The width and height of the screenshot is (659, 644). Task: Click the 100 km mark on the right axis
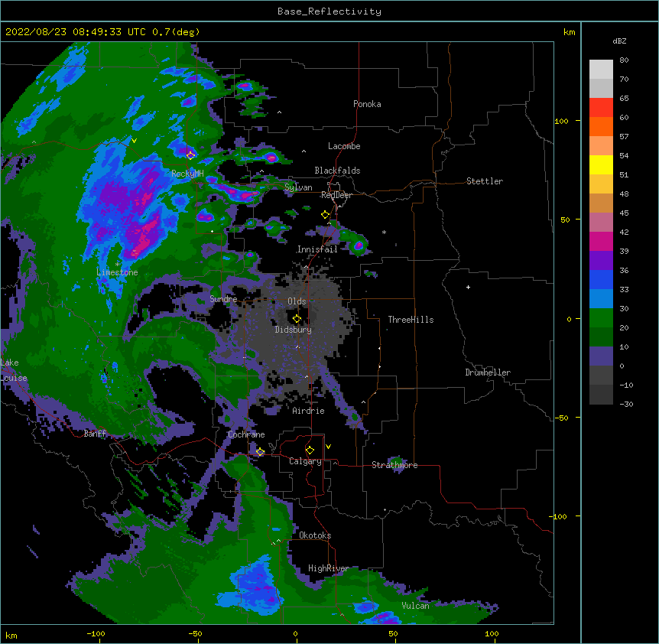tap(561, 121)
